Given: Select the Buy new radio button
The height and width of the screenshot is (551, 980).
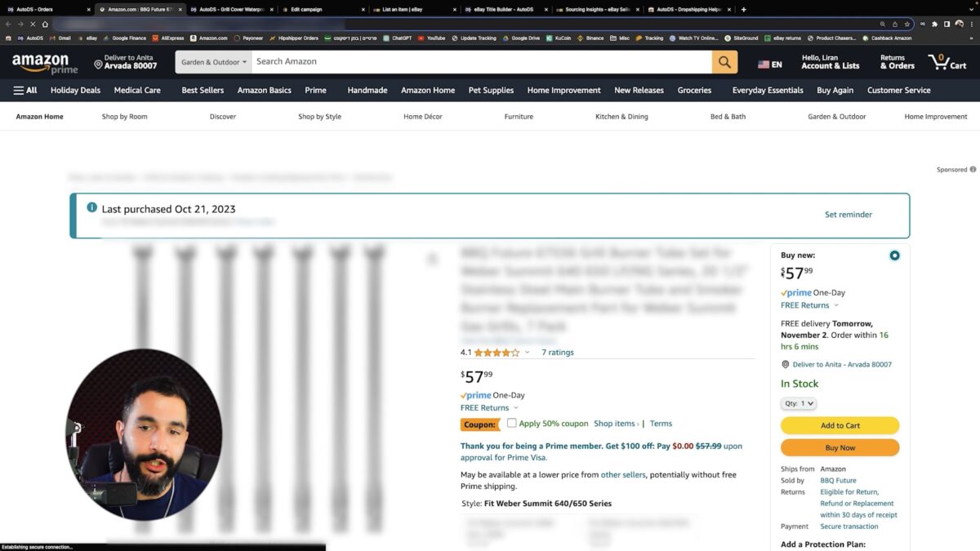Looking at the screenshot, I should (x=894, y=256).
